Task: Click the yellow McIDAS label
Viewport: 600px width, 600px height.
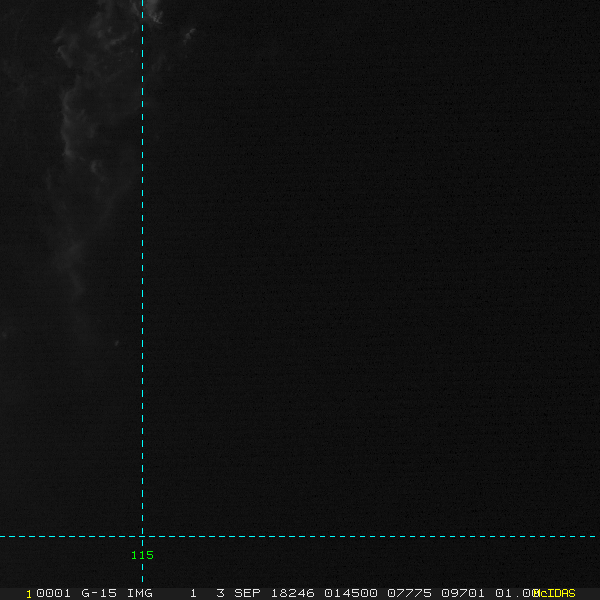Action: (x=554, y=593)
